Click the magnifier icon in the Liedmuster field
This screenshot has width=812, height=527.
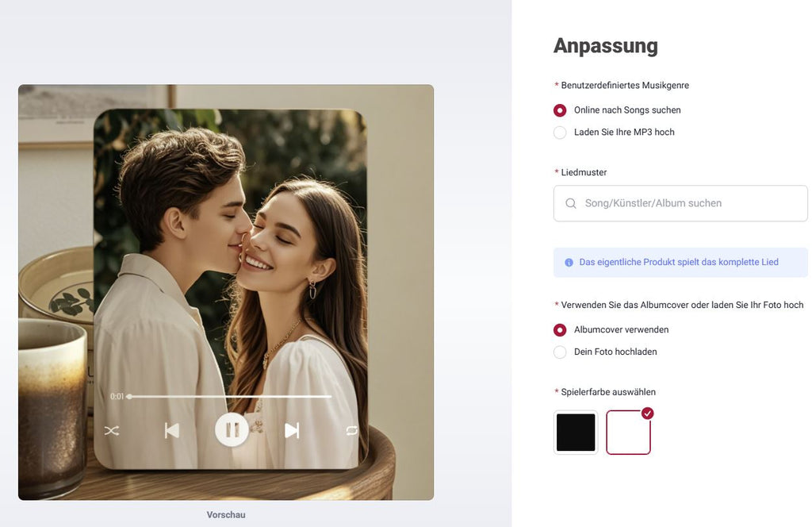(571, 203)
